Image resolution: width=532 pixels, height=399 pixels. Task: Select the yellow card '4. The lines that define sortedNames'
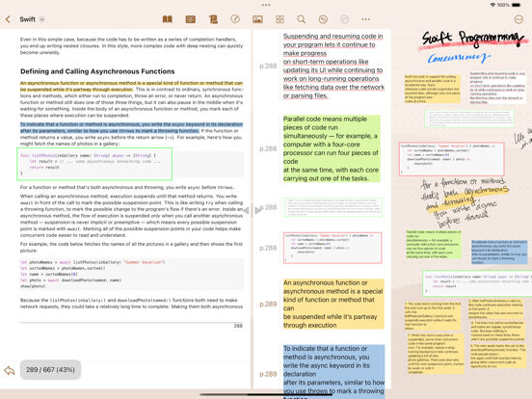click(497, 332)
